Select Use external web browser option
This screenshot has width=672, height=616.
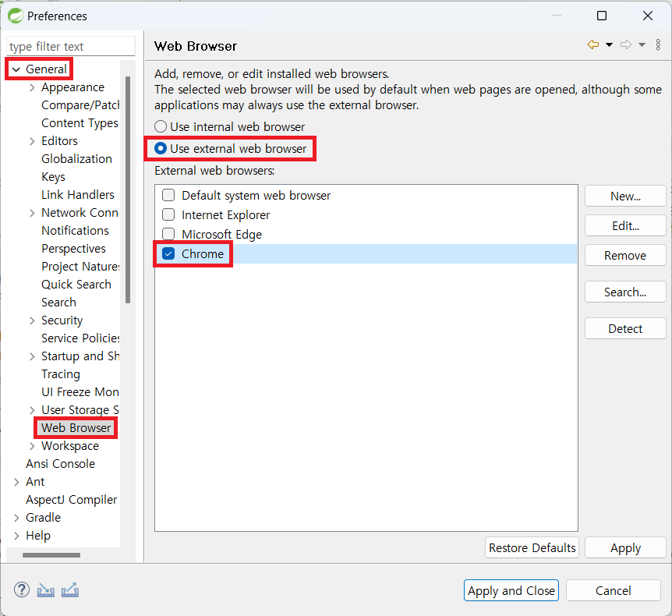tap(230, 149)
